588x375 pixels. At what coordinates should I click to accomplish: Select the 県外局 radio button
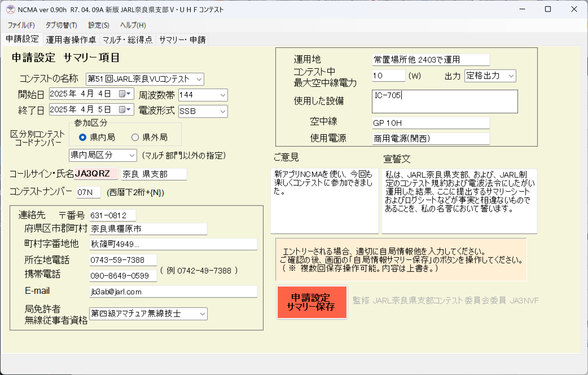(x=135, y=137)
